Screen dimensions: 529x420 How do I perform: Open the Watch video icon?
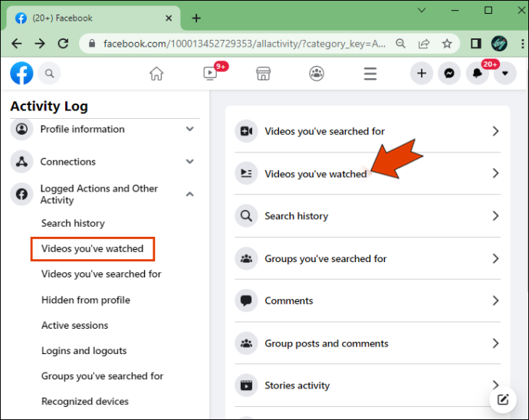(x=210, y=74)
